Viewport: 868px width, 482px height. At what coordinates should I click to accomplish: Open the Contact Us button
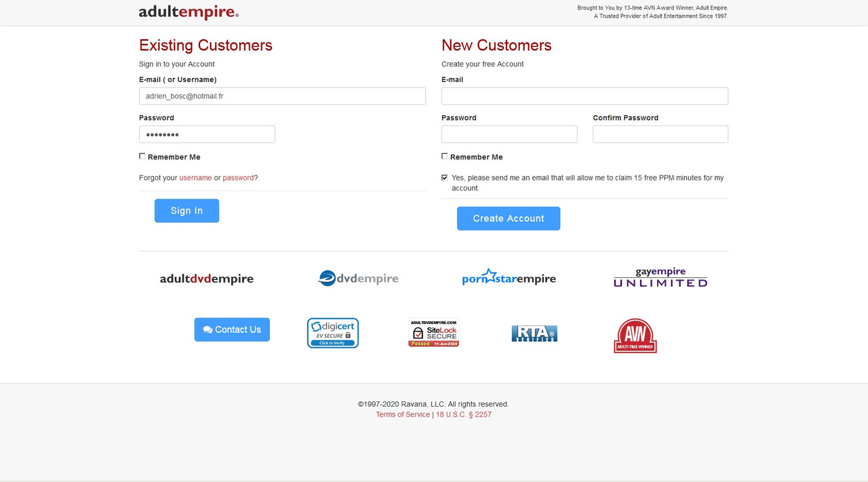tap(232, 329)
